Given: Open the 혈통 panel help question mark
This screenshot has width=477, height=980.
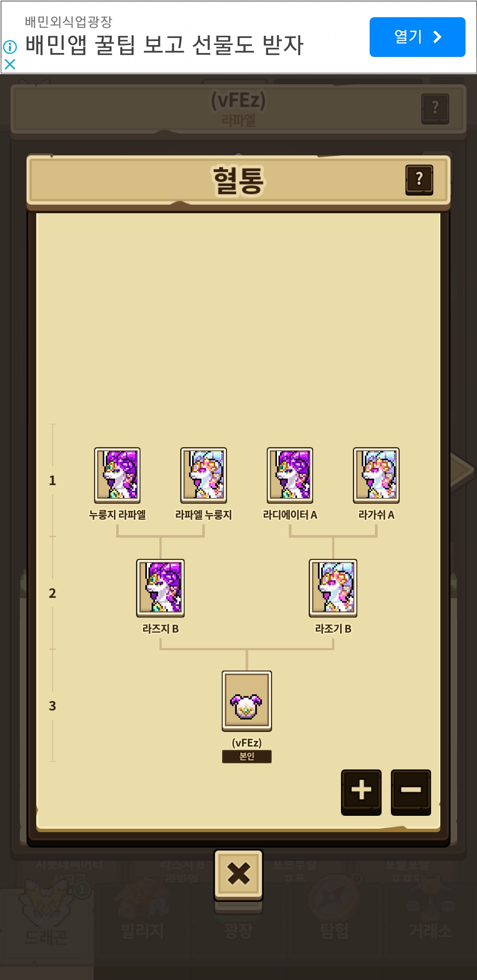Looking at the screenshot, I should (419, 180).
